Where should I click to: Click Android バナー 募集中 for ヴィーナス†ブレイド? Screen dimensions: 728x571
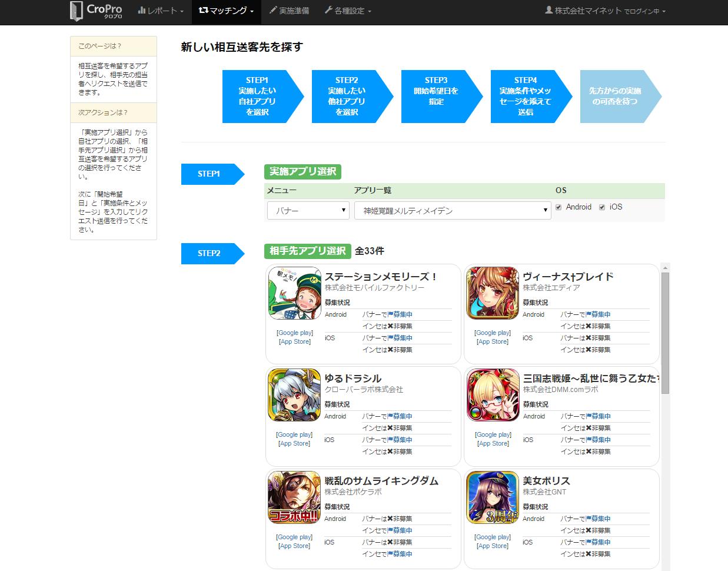point(599,314)
